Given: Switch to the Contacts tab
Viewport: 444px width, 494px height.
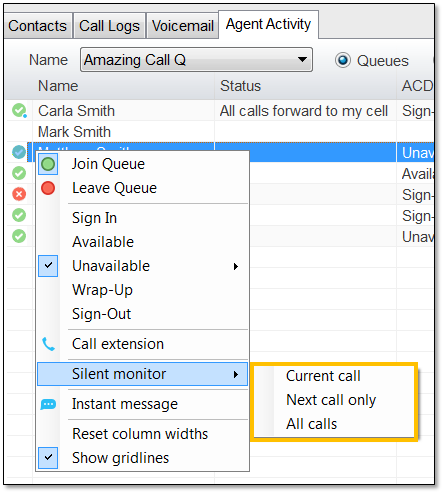Looking at the screenshot, I should click(x=38, y=26).
